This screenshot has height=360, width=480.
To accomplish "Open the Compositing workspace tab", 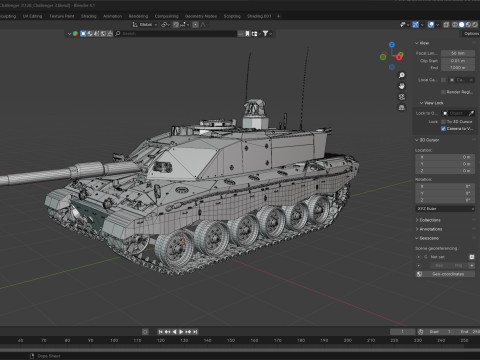I will coord(166,16).
